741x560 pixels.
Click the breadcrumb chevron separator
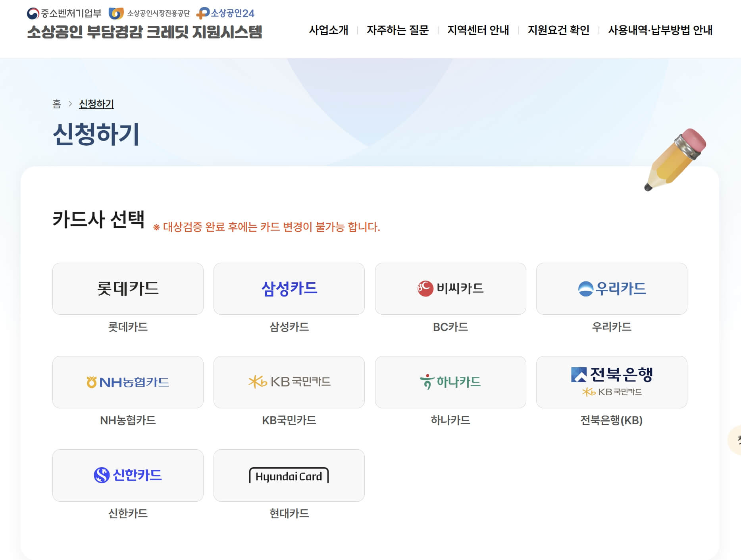tap(70, 104)
